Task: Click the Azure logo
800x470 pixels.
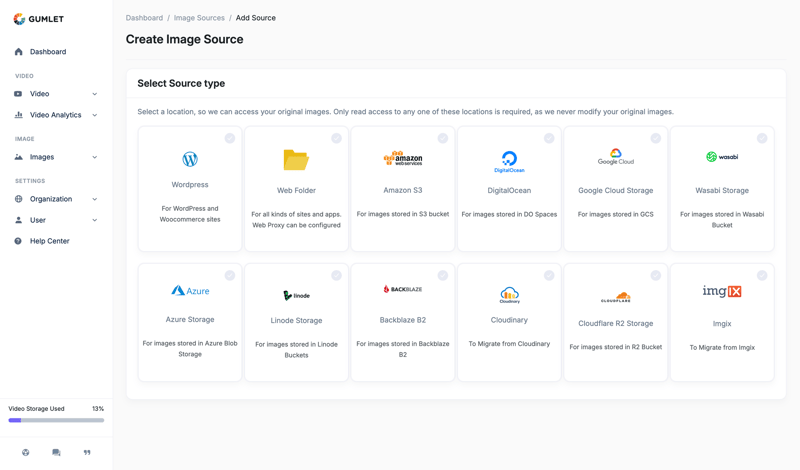Action: [190, 291]
